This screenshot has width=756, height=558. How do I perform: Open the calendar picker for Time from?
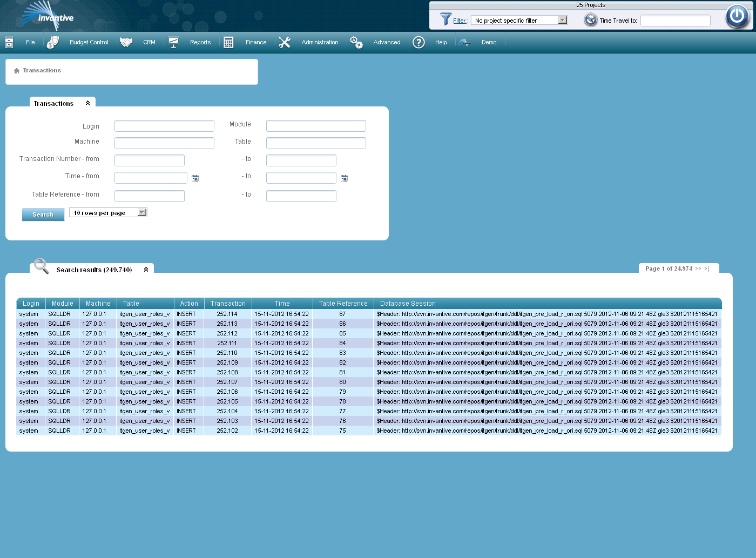click(x=195, y=178)
